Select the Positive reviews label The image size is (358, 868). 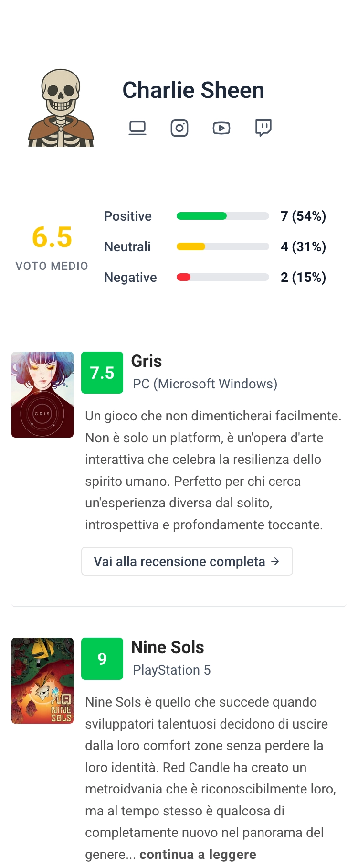pos(128,216)
